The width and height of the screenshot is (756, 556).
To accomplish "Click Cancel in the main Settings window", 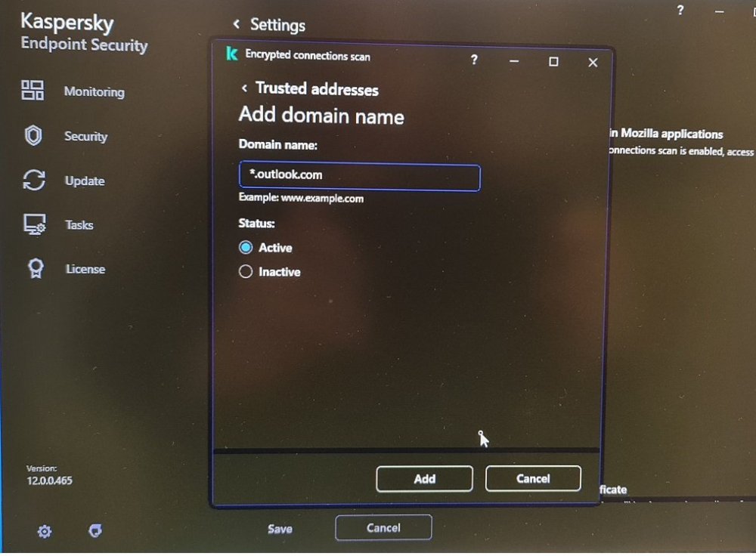I will tap(383, 527).
